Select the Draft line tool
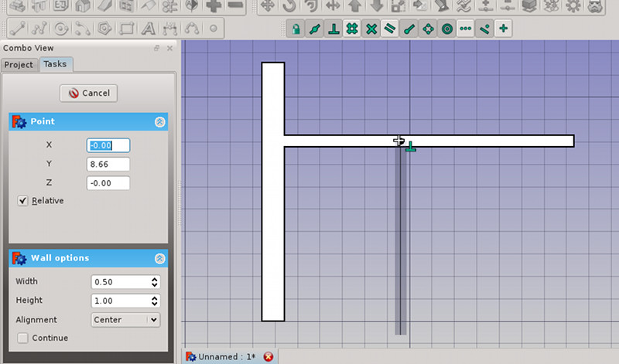This screenshot has height=364, width=619. click(x=17, y=29)
